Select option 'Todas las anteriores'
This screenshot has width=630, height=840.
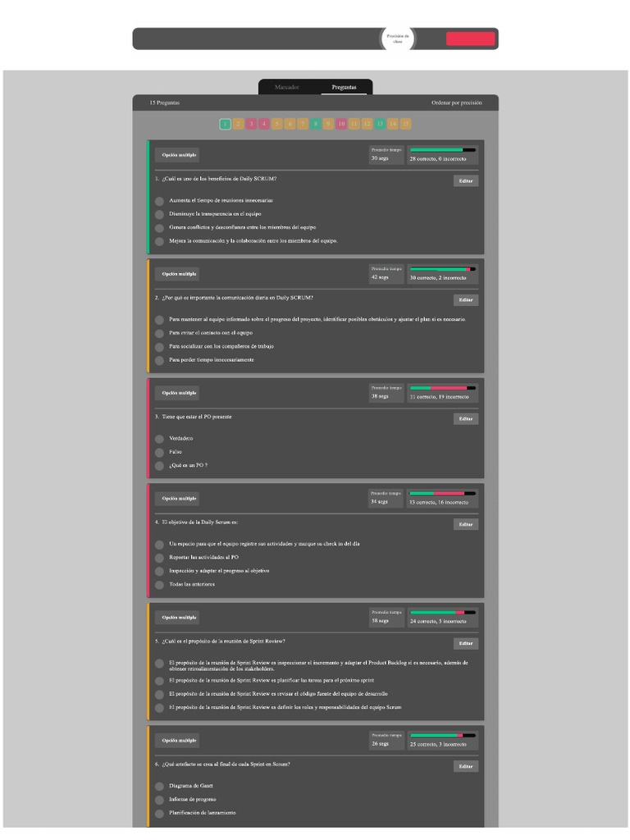(159, 585)
